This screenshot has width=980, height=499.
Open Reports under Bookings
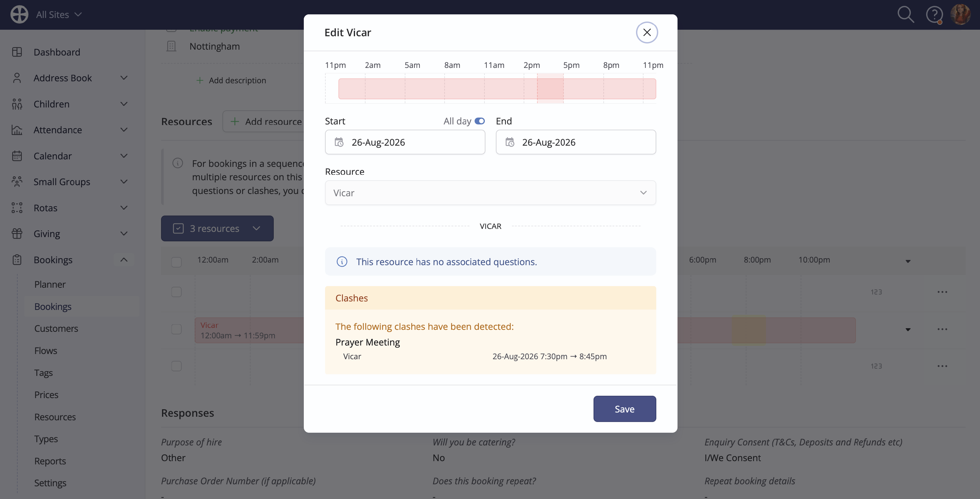(x=50, y=460)
